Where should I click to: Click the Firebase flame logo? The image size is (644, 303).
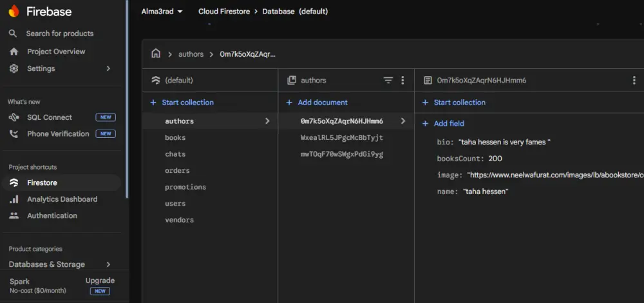coord(14,11)
